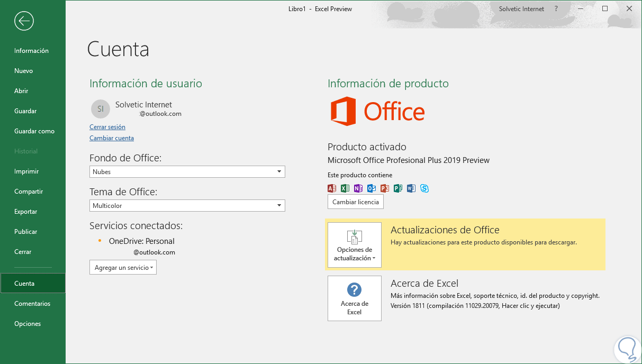The image size is (642, 364).
Task: Expand the Fondo de Office dropdown
Action: [187, 171]
